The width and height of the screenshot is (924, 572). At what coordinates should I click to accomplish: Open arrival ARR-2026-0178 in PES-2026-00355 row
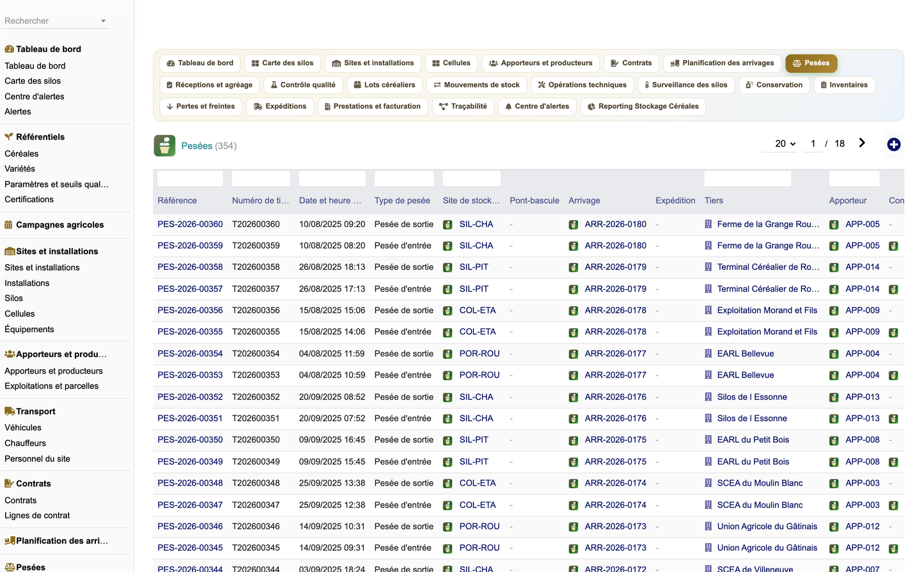615,332
